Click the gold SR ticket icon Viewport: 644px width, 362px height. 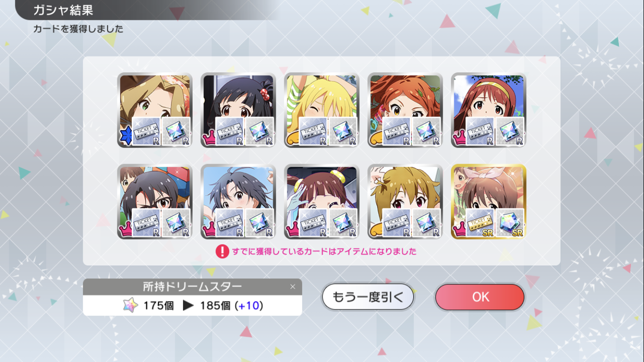point(479,223)
